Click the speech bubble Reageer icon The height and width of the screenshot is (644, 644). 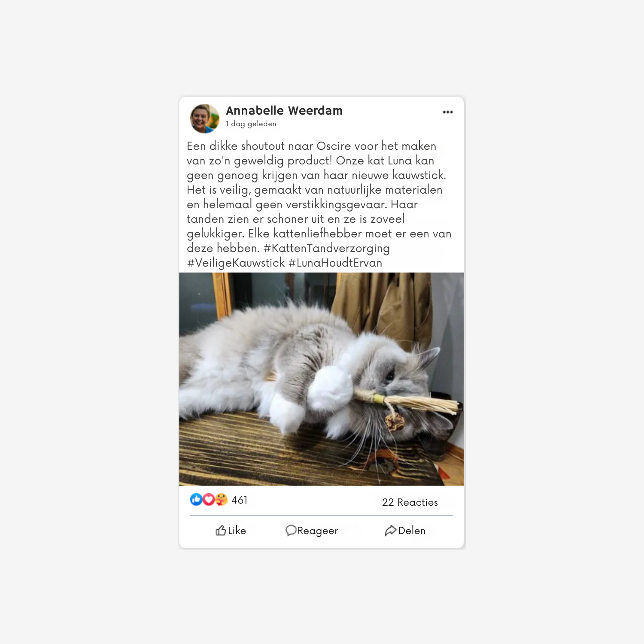point(291,531)
